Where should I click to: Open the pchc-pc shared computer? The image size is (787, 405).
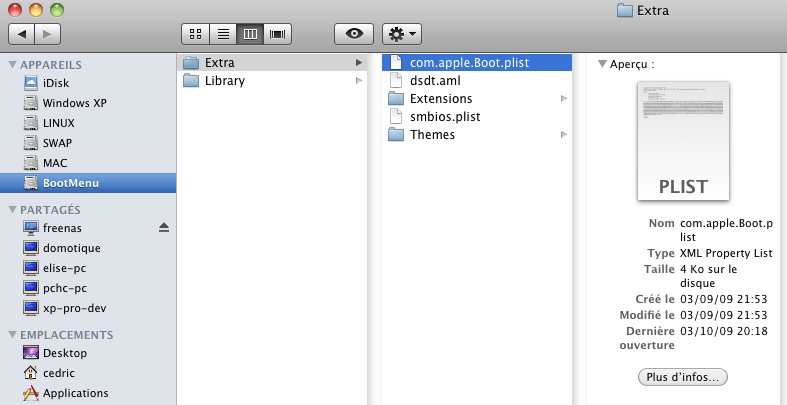[88, 288]
